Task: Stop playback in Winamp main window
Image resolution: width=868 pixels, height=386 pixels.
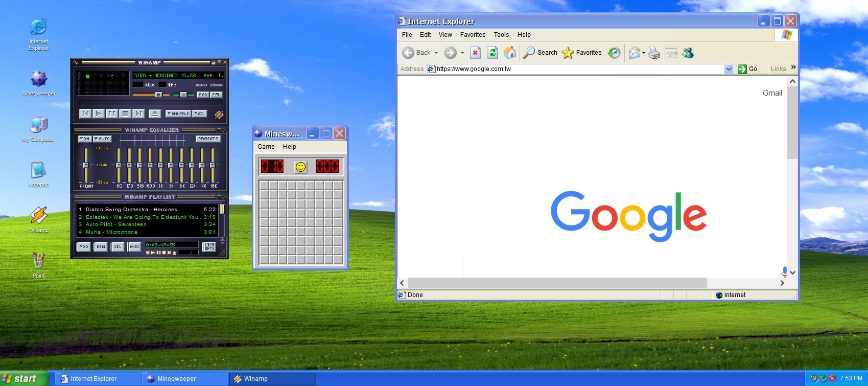Action: tap(125, 113)
